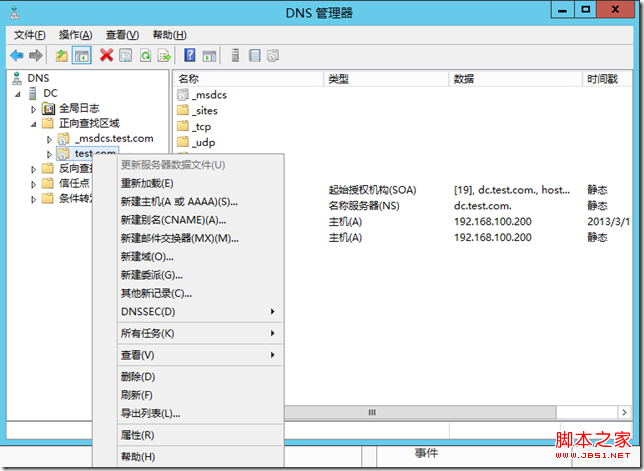Image resolution: width=644 pixels, height=471 pixels.
Task: Open the DNSSEC(D) submenu
Action: pyautogui.click(x=200, y=312)
